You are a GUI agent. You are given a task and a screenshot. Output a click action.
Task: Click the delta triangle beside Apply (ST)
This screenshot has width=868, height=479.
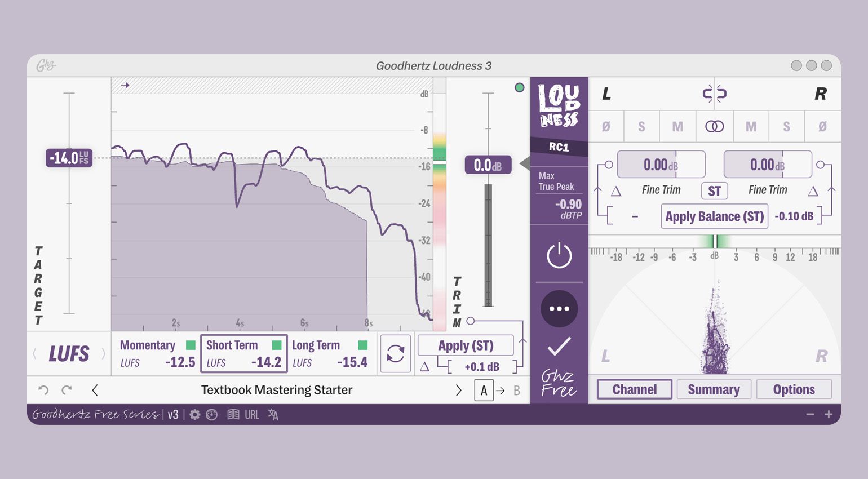coord(425,367)
